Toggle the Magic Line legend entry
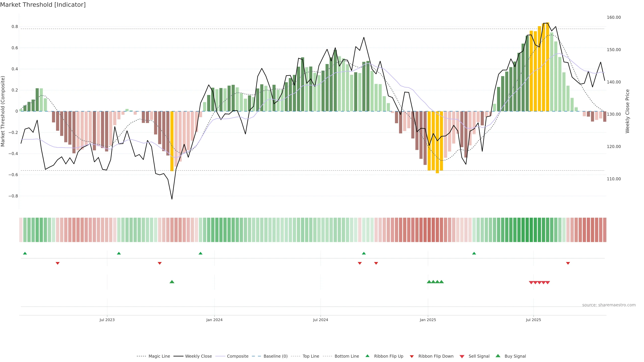Viewport: 644px width, 362px height. (x=159, y=356)
